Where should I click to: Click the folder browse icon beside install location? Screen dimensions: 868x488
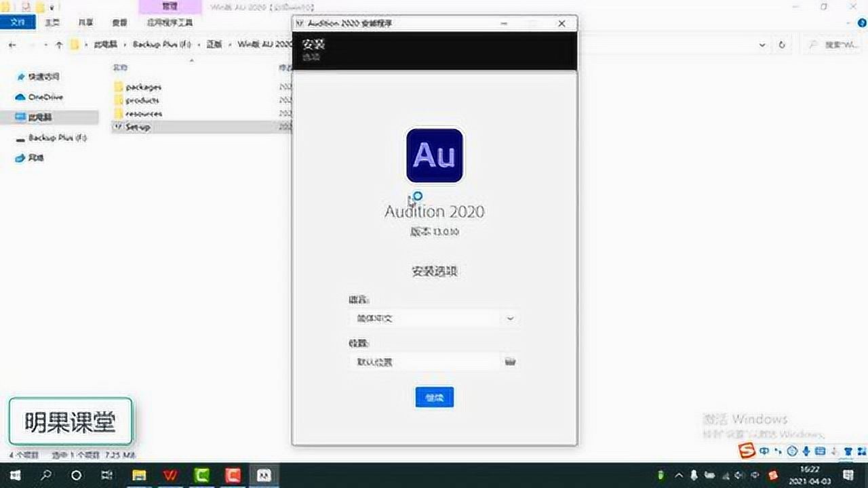pyautogui.click(x=511, y=362)
